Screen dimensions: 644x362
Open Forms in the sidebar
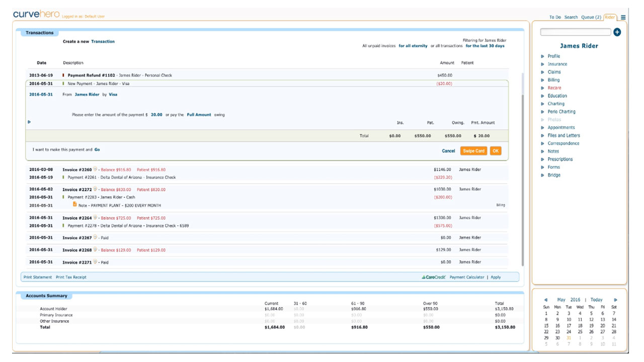[553, 167]
